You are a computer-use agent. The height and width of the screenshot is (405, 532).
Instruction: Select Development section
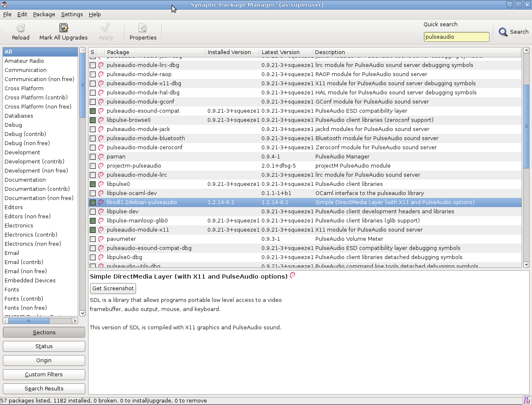pyautogui.click(x=22, y=153)
